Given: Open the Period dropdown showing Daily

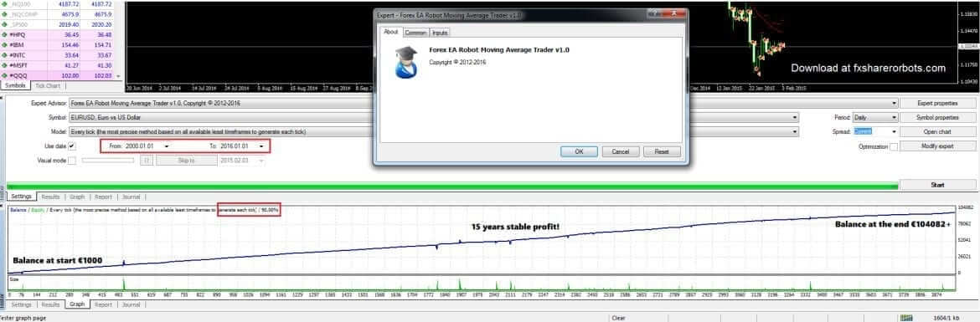Looking at the screenshot, I should coord(875,117).
